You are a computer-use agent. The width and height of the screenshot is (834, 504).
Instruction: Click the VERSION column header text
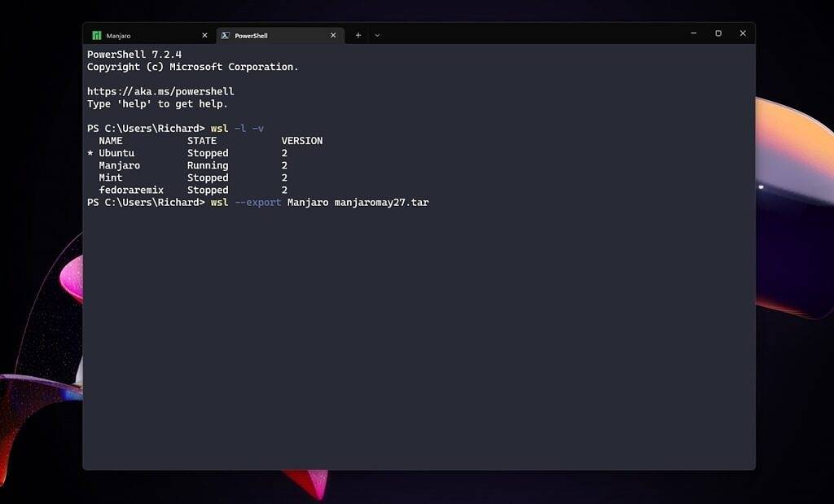[x=301, y=140]
